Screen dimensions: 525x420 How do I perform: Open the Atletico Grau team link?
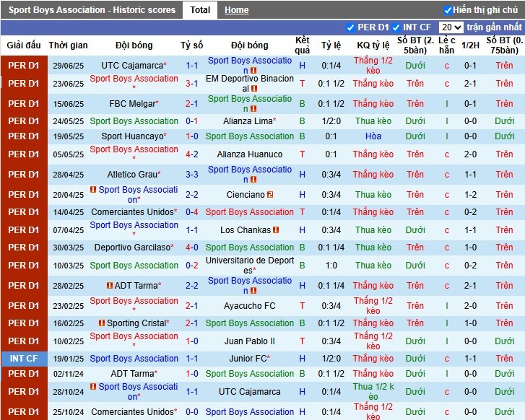tap(132, 175)
